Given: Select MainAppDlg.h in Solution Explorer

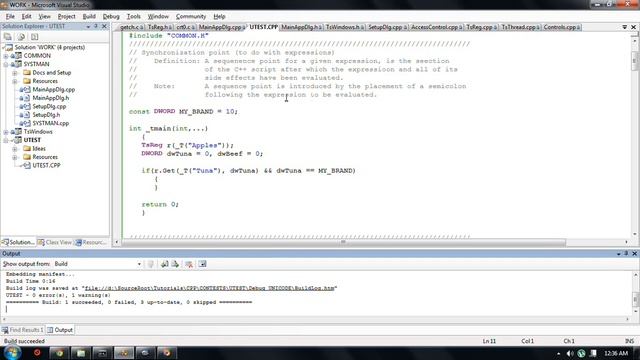Looking at the screenshot, I should pyautogui.click(x=51, y=98).
